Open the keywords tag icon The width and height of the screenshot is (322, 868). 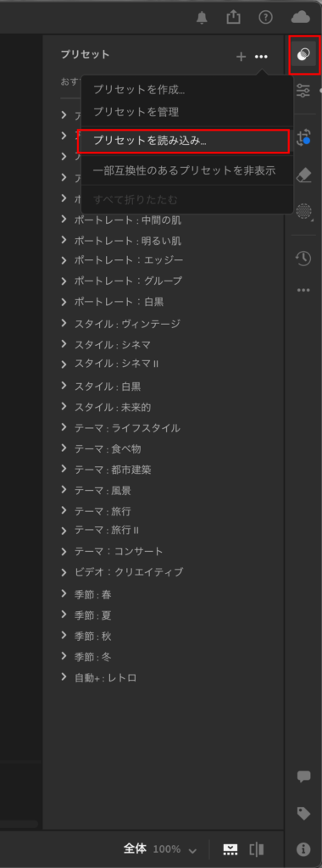(x=303, y=813)
